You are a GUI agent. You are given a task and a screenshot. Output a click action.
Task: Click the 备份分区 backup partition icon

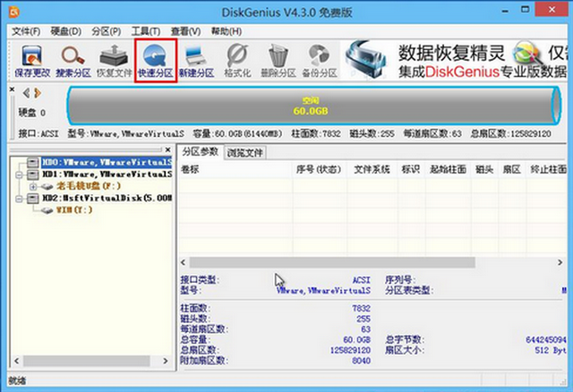click(x=320, y=61)
